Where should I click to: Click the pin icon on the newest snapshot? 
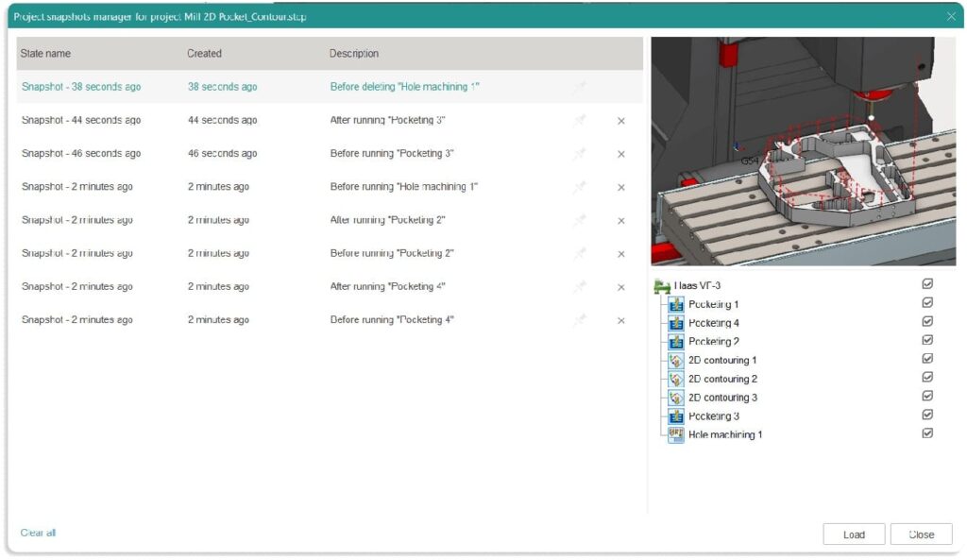point(579,86)
